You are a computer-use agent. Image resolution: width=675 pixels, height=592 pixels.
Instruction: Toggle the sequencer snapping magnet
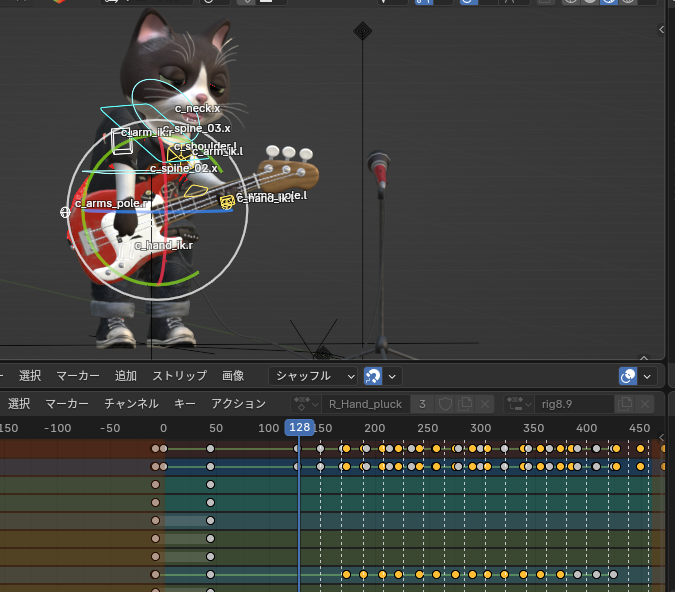point(373,376)
